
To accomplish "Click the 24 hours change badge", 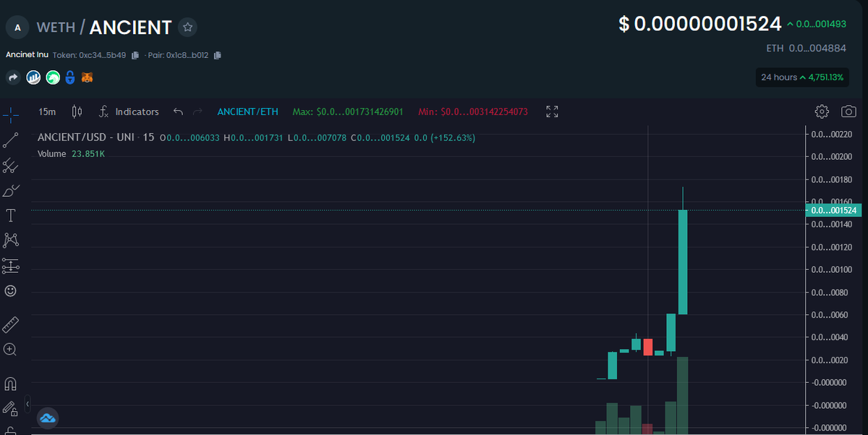I will [x=802, y=77].
